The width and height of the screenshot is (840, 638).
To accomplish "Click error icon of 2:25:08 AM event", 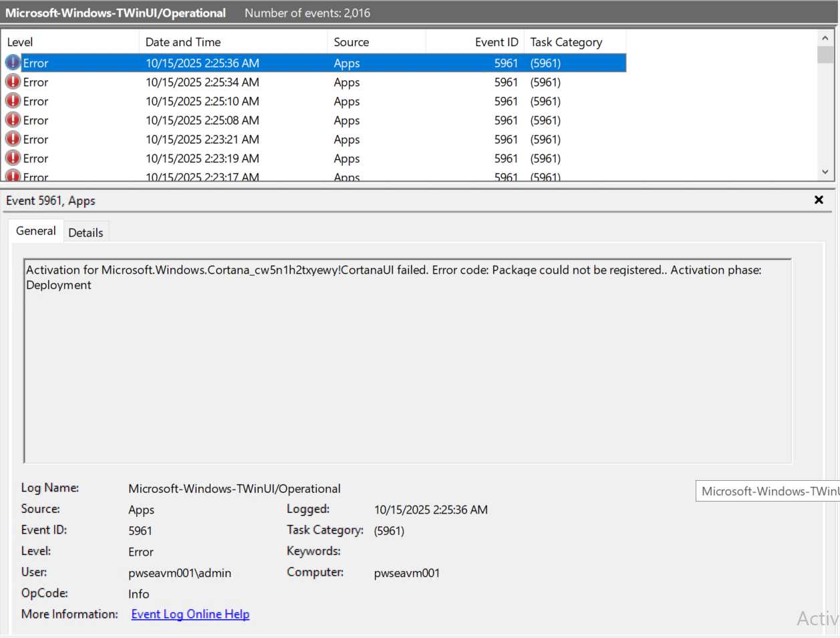I will (x=13, y=120).
